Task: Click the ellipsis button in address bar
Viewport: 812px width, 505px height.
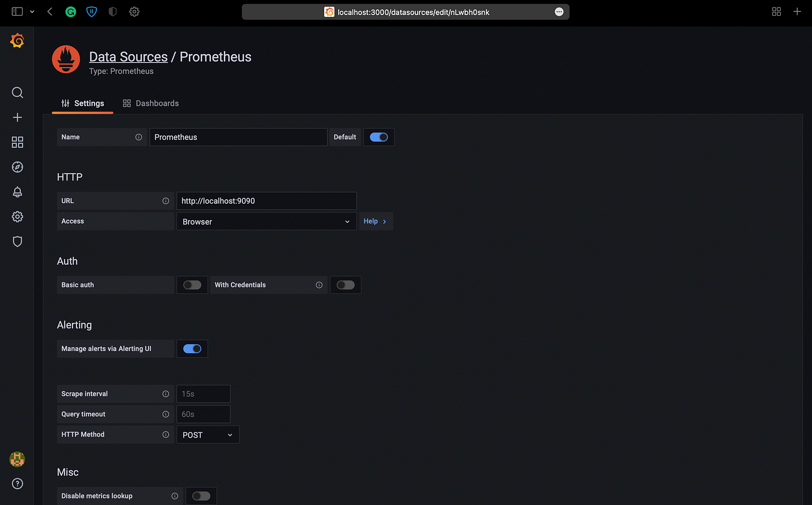Action: point(559,12)
